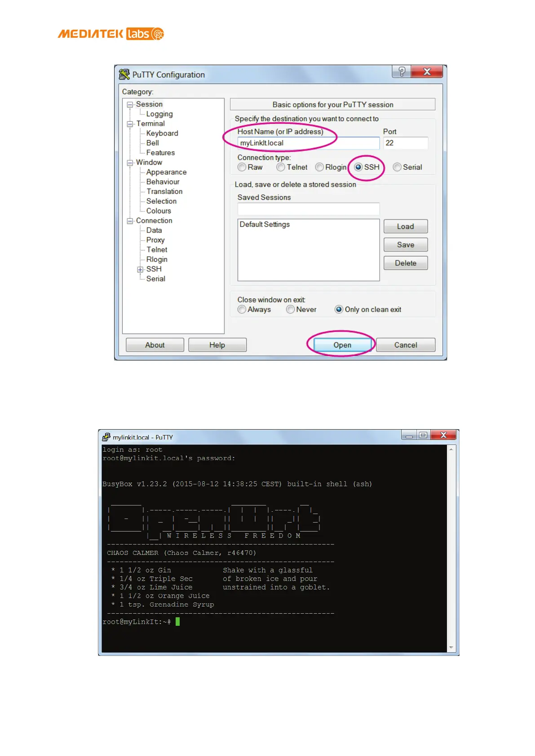Open the Terminal category

point(150,123)
